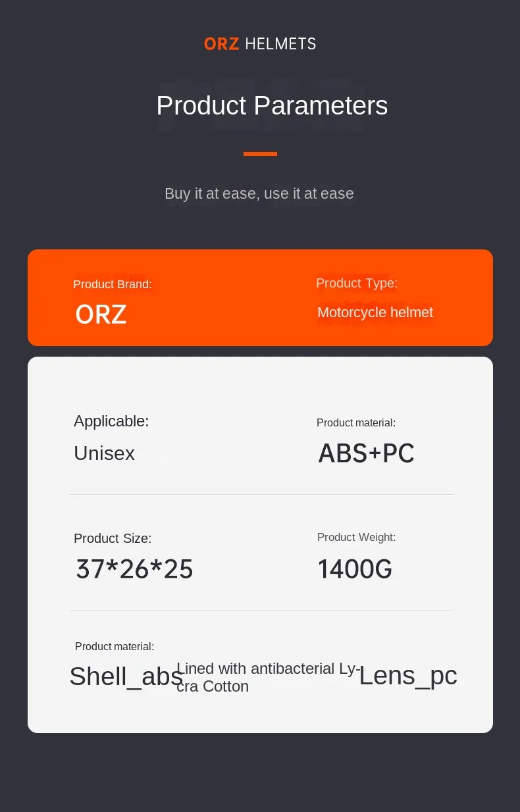The height and width of the screenshot is (812, 520).
Task: Select the Product Brand label
Action: pos(113,284)
